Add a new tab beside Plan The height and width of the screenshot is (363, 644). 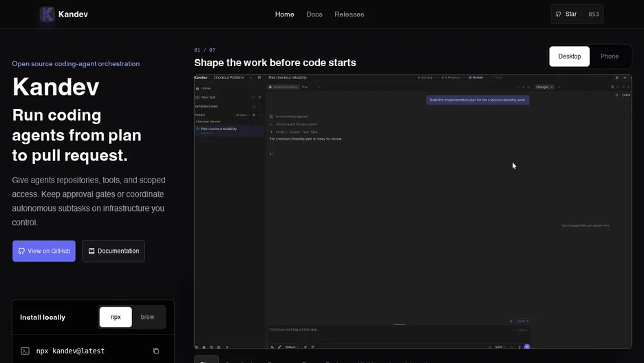tap(319, 87)
